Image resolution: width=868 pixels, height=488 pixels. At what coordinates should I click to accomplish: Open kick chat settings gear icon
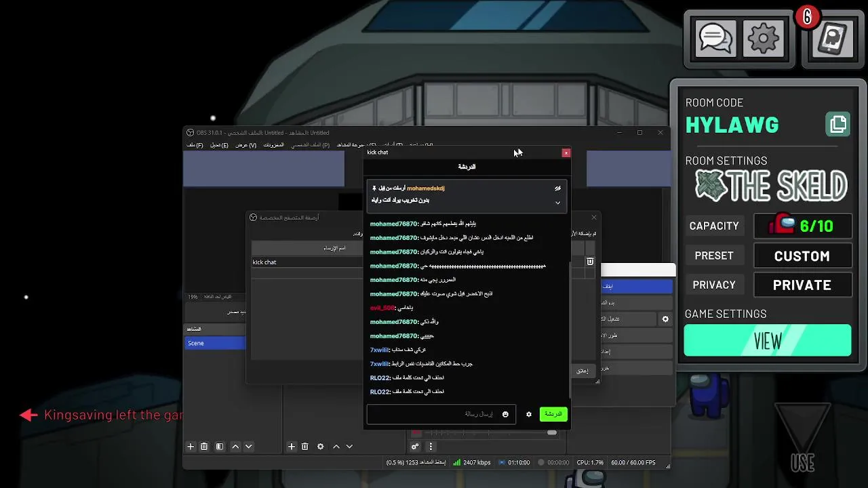[529, 414]
